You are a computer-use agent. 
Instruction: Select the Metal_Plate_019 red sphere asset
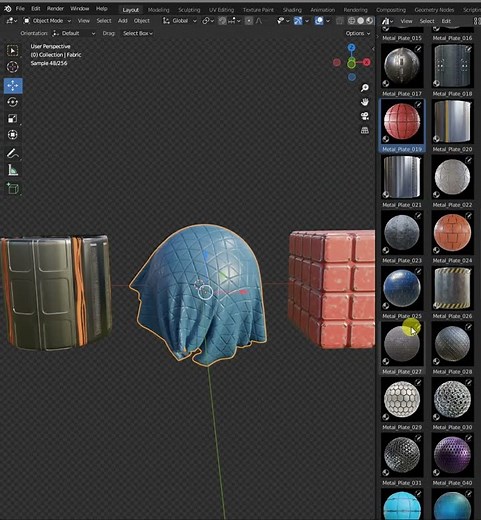pyautogui.click(x=402, y=122)
